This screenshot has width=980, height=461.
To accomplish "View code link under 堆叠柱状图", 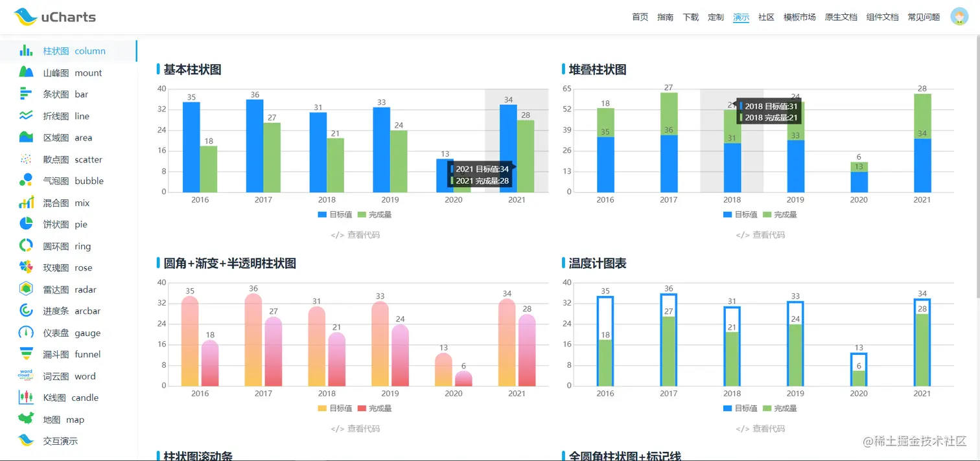I will (760, 235).
